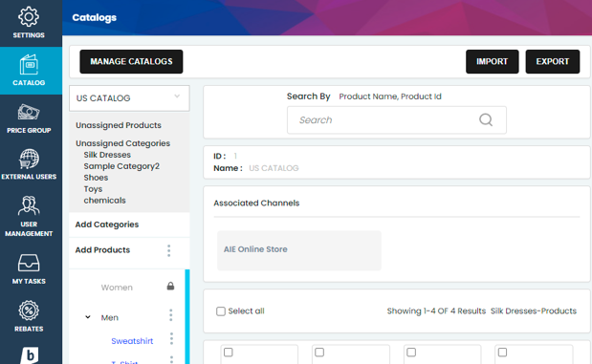The width and height of the screenshot is (592, 364).
Task: Open the Settings gear icon
Action: [x=29, y=17]
